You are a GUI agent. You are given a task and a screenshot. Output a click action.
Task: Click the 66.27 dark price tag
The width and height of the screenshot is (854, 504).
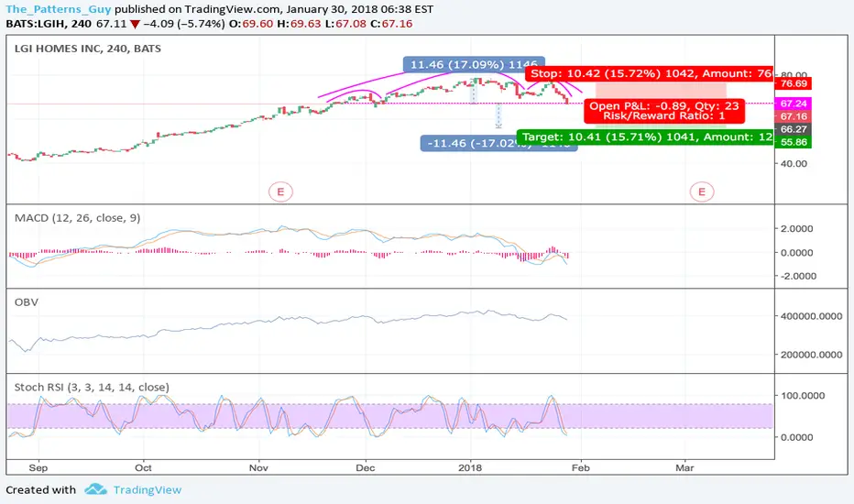point(794,129)
